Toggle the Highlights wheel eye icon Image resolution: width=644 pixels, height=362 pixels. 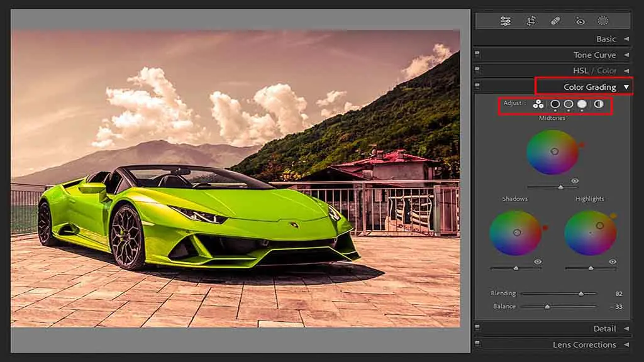click(x=613, y=261)
